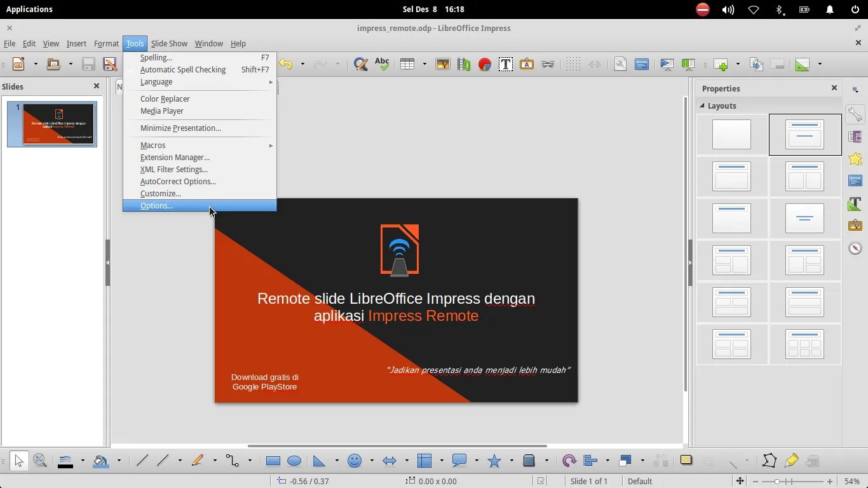Click the Rotate tool icon

[x=569, y=461]
